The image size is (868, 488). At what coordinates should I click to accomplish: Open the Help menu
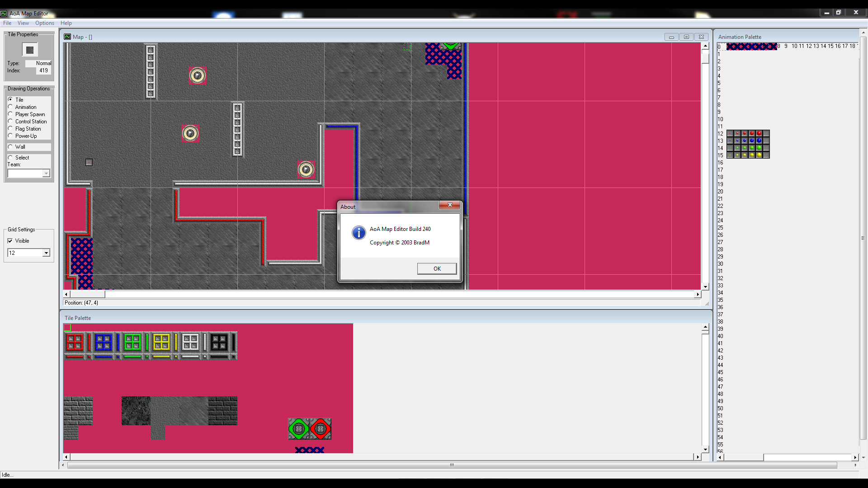click(x=66, y=23)
